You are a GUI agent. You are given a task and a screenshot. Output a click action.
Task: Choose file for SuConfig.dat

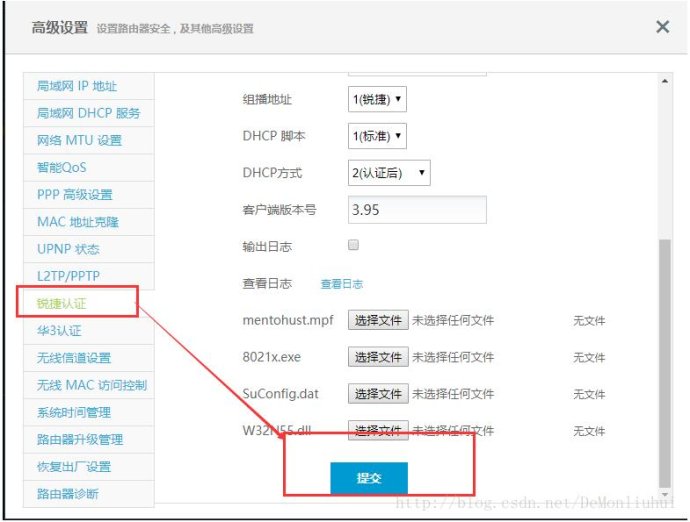[378, 394]
